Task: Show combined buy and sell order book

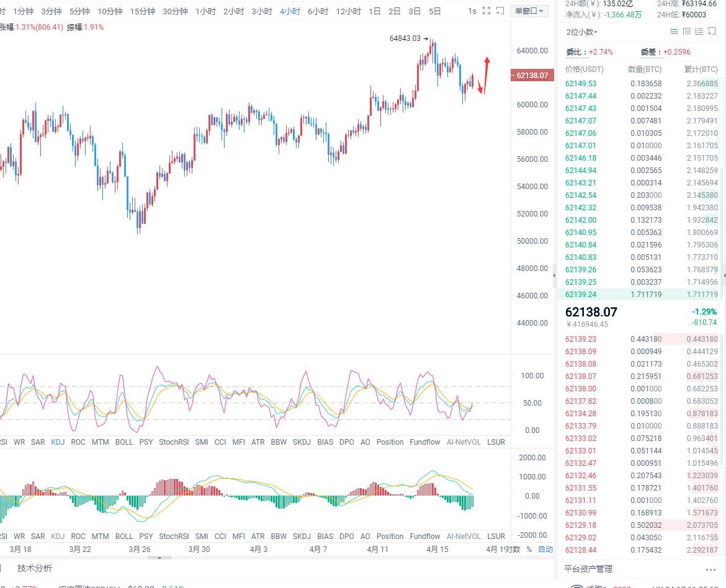Action: (674, 32)
